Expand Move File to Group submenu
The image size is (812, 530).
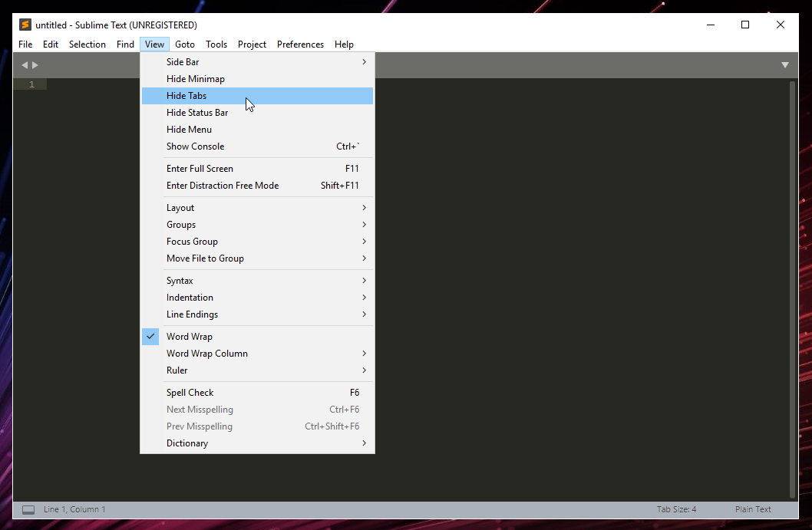(x=257, y=258)
